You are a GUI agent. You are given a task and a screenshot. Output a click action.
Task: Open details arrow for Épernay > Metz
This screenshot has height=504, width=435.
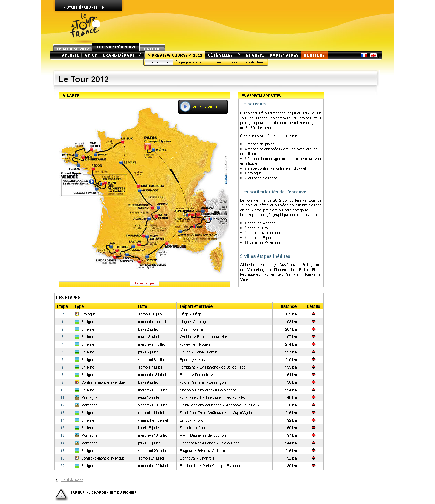[313, 359]
